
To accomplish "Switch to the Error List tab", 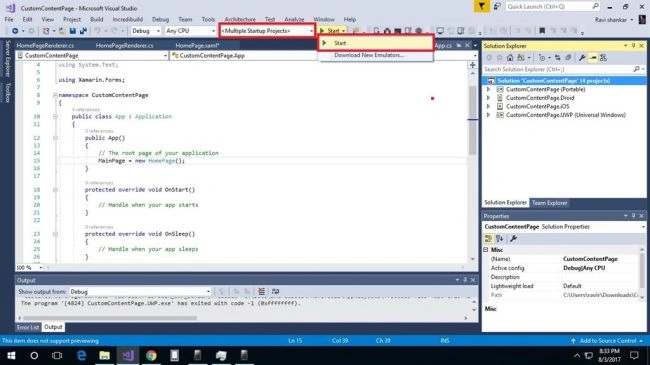I will 28,327.
